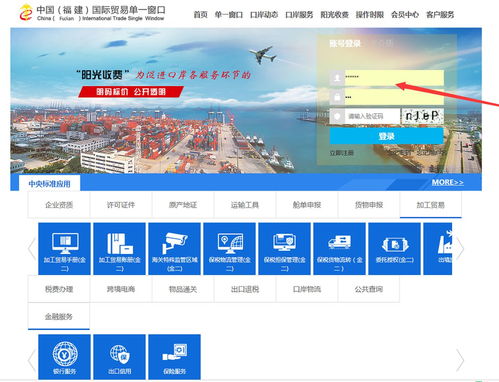Viewport: 499px width, 382px height.
Task: Select the 货物申报 category tab
Action: 369,205
